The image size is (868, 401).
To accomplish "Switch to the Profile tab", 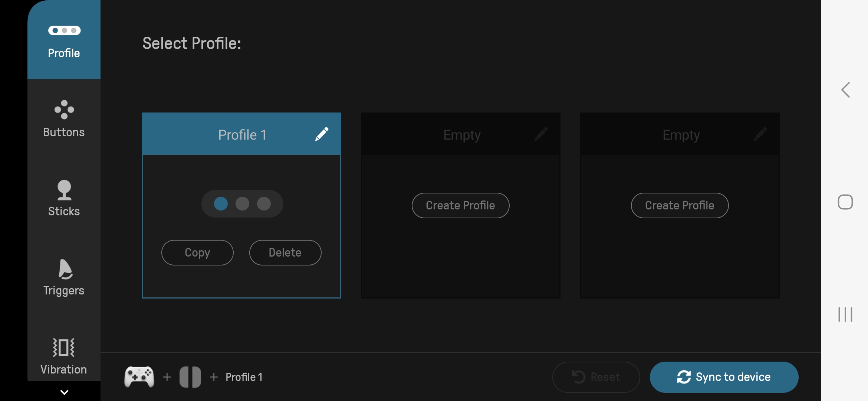I will (x=64, y=41).
